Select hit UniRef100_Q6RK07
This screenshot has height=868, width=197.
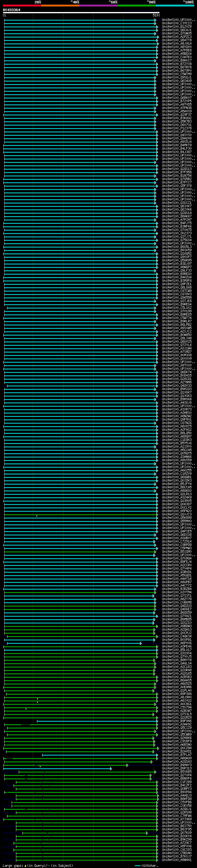pyautogui.click(x=177, y=98)
